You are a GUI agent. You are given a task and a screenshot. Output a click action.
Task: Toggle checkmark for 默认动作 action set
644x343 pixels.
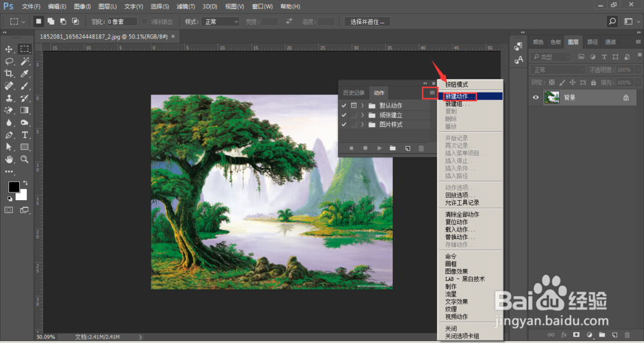[344, 106]
